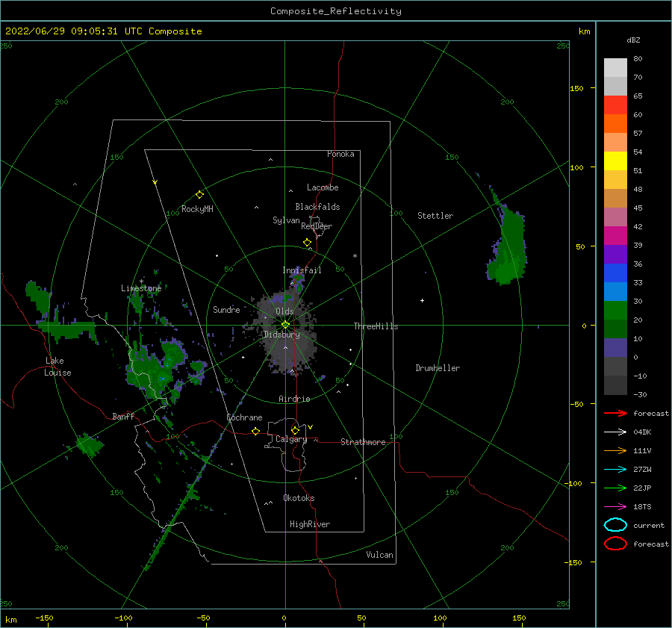672x628 pixels.
Task: Click the Lacombe label
Action: (x=323, y=187)
